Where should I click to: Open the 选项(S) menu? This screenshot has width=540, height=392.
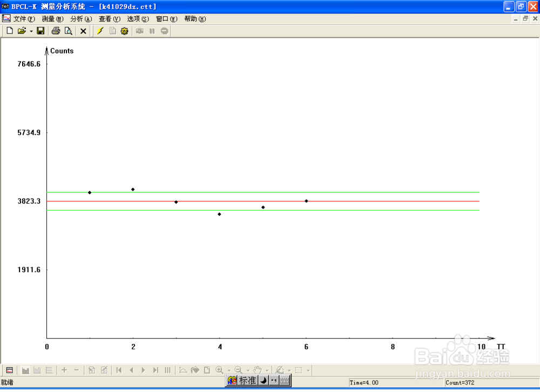pos(138,19)
